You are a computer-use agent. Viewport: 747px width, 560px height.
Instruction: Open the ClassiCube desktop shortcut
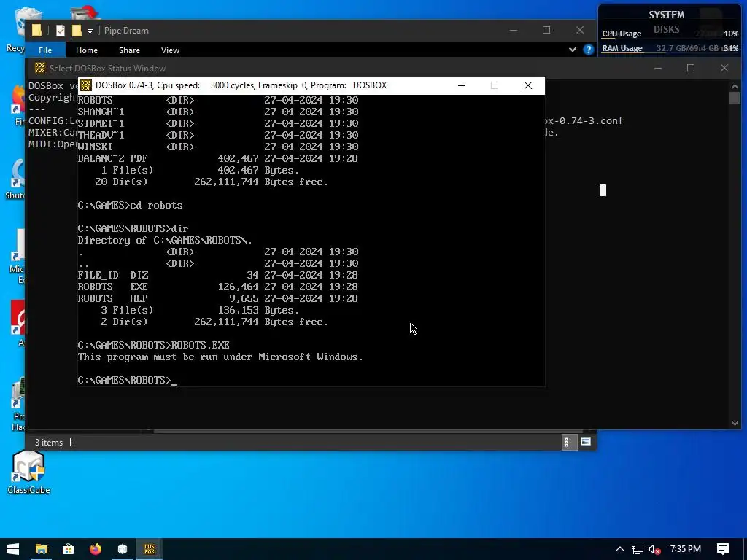(x=28, y=472)
